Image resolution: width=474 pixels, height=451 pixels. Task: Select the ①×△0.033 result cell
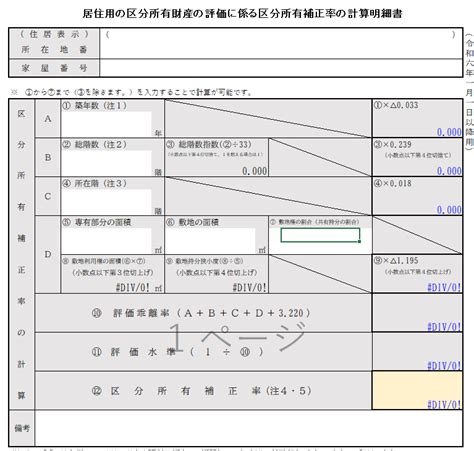417,118
